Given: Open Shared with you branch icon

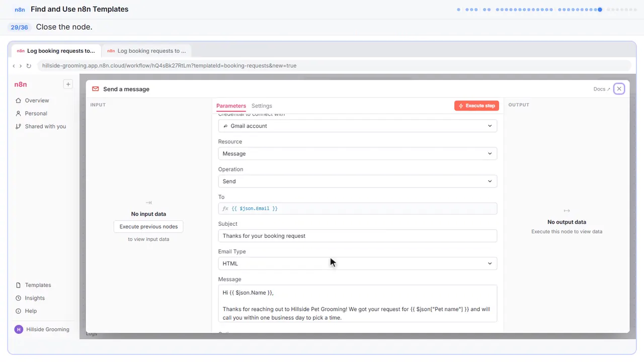Looking at the screenshot, I should [x=19, y=126].
